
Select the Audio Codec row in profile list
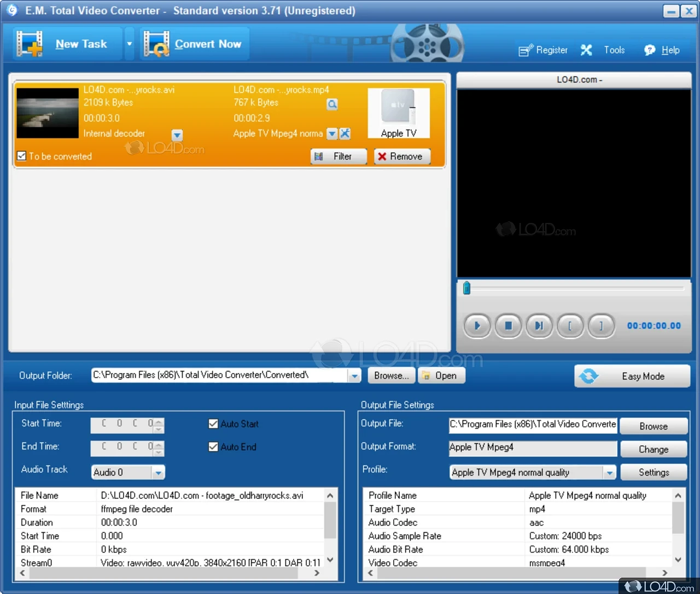tap(518, 522)
